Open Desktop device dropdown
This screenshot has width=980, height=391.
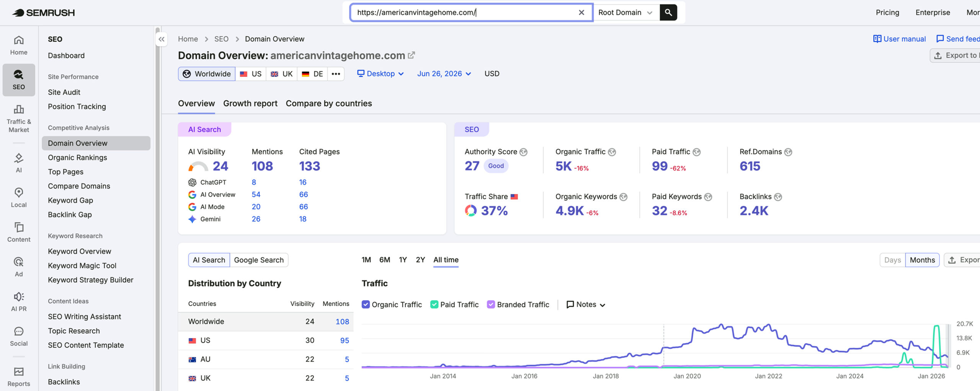(380, 73)
